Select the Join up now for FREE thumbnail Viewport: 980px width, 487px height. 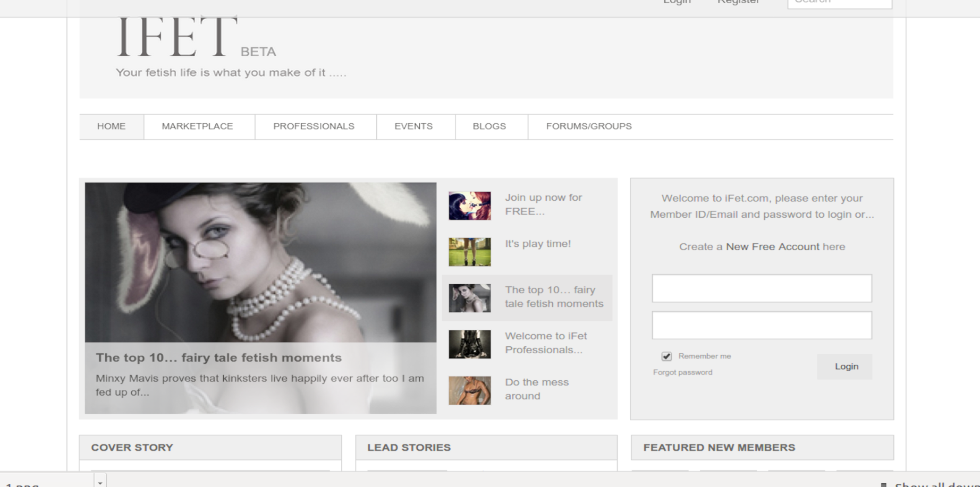coord(469,206)
